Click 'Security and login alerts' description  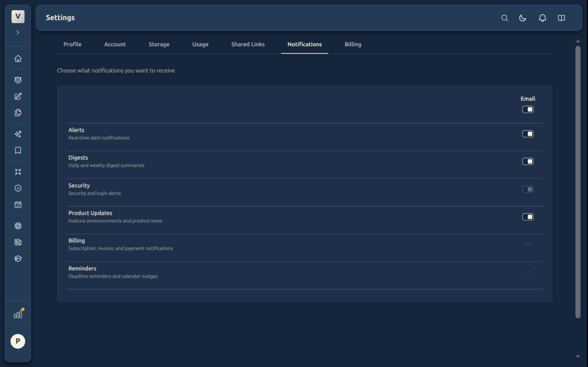point(94,193)
